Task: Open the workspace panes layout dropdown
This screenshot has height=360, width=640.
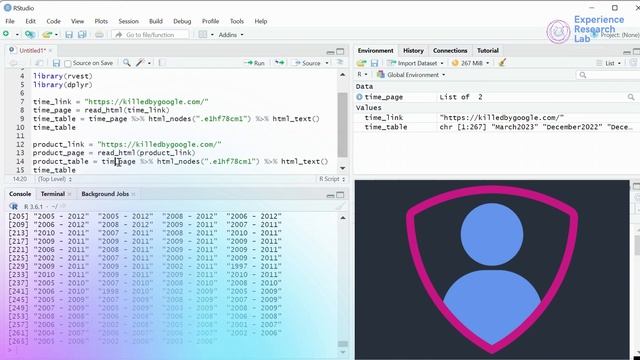Action: tap(206, 35)
